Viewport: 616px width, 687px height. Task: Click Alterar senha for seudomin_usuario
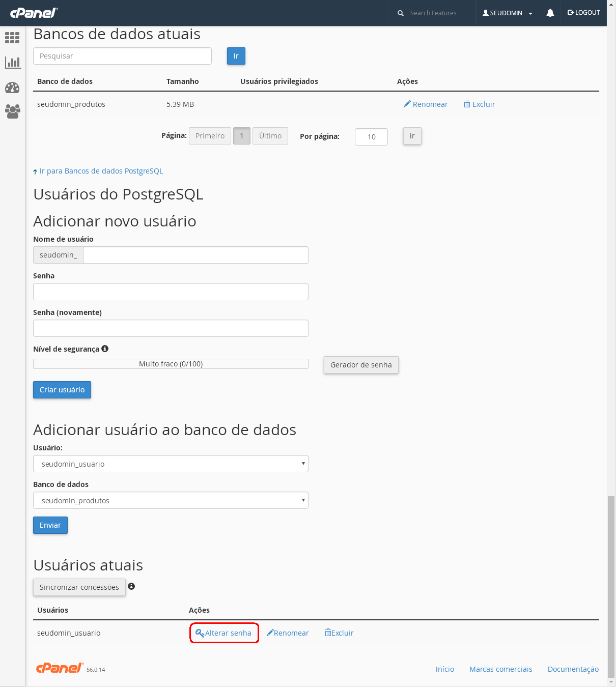pos(224,633)
